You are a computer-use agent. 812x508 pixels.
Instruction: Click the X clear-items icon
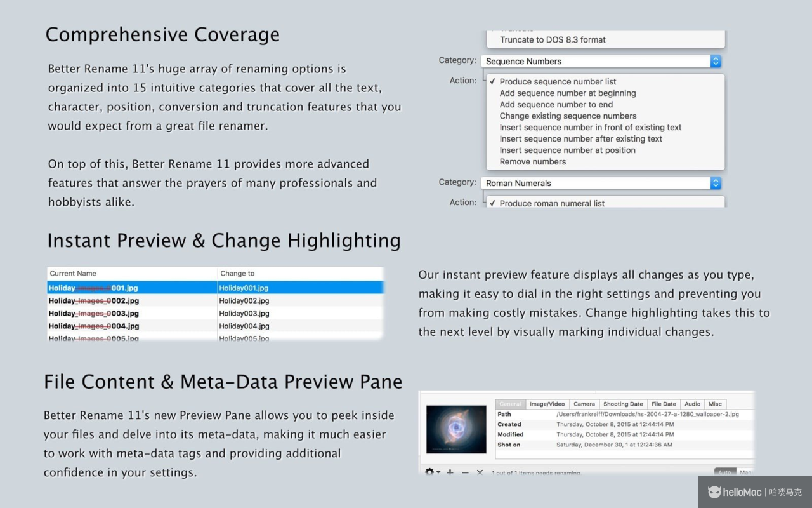[480, 472]
